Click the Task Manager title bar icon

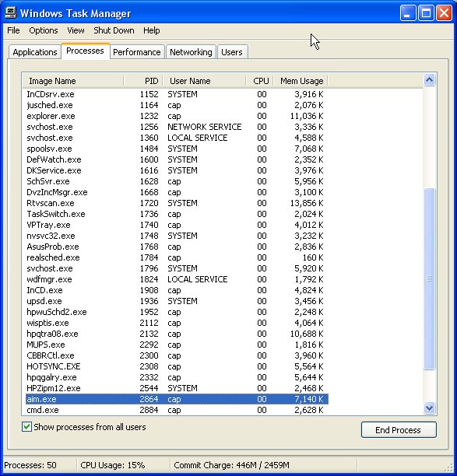point(11,13)
